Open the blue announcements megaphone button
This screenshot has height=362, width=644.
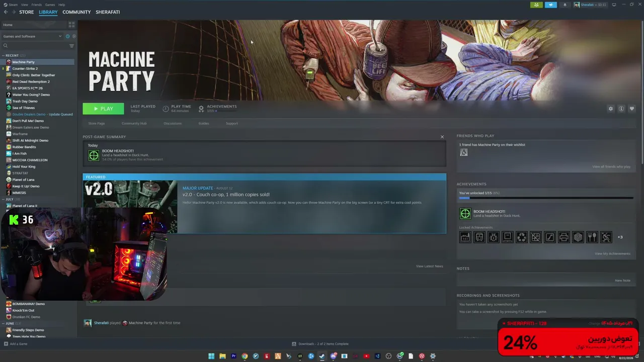point(550,5)
